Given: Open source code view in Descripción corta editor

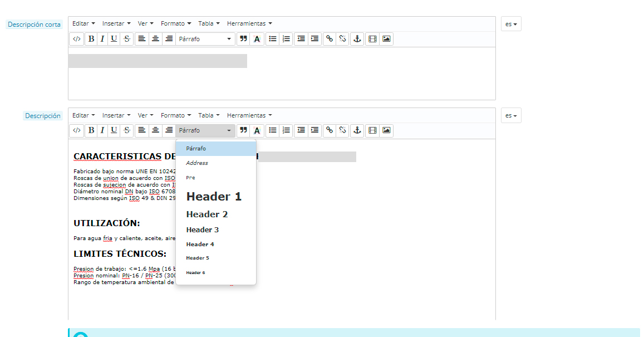Looking at the screenshot, I should click(77, 39).
